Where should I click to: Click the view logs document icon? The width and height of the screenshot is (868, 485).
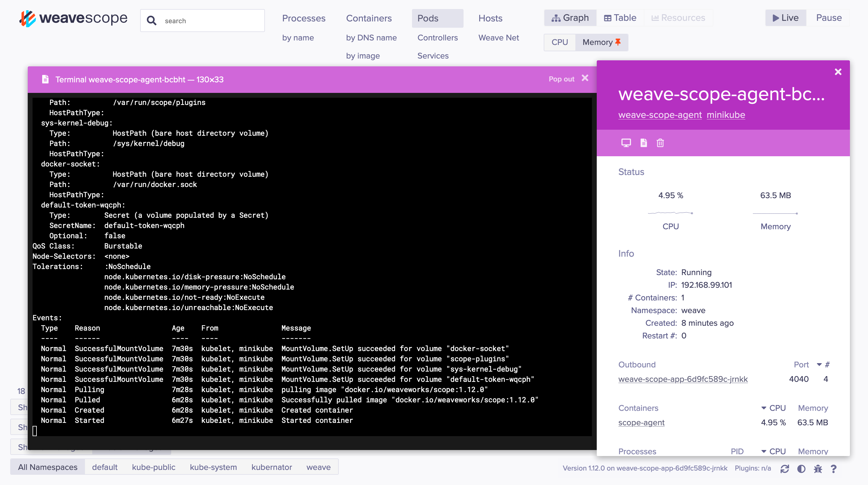coord(643,143)
